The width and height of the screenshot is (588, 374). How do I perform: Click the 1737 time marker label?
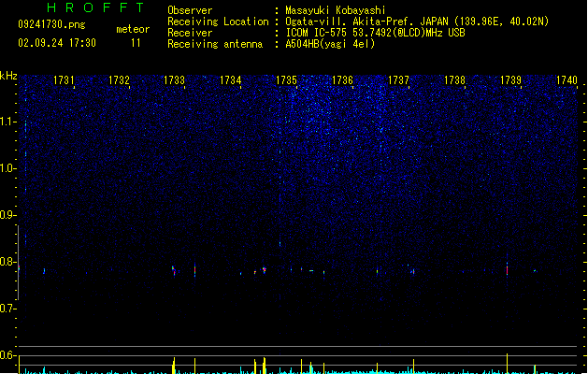(x=398, y=80)
